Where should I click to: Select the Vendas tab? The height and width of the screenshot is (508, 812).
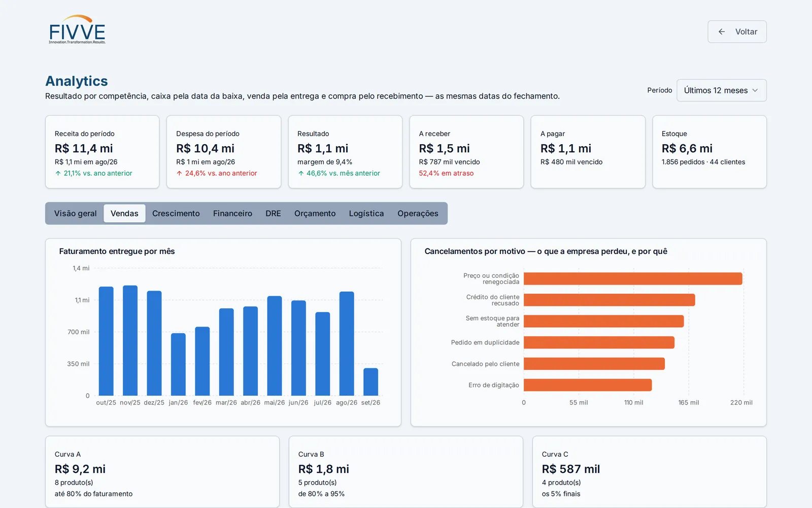[124, 213]
